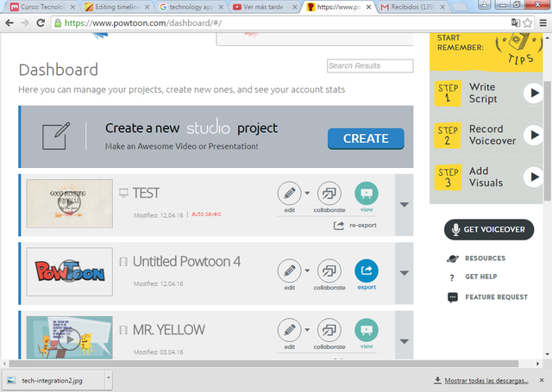Open the edit dropdown arrow for TEST
Viewport: 552px width, 392px height.
pyautogui.click(x=307, y=193)
